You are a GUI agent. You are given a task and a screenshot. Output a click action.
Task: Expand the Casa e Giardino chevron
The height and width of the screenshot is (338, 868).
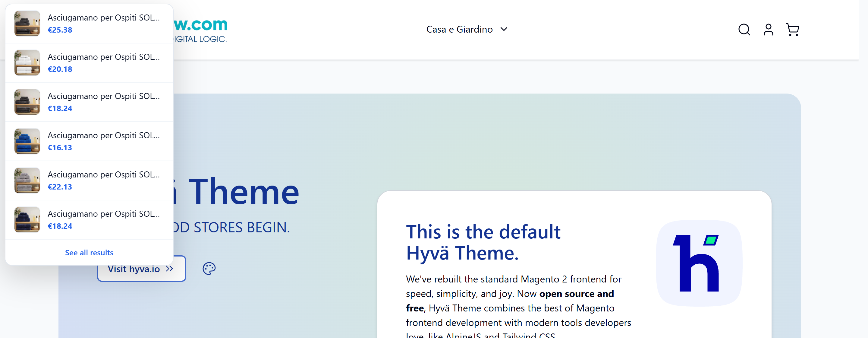coord(504,29)
